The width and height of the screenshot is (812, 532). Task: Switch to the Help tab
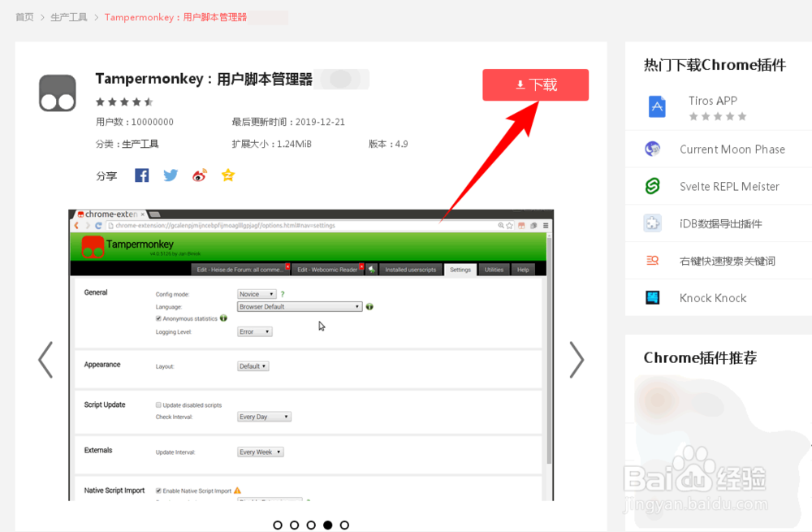click(x=523, y=270)
